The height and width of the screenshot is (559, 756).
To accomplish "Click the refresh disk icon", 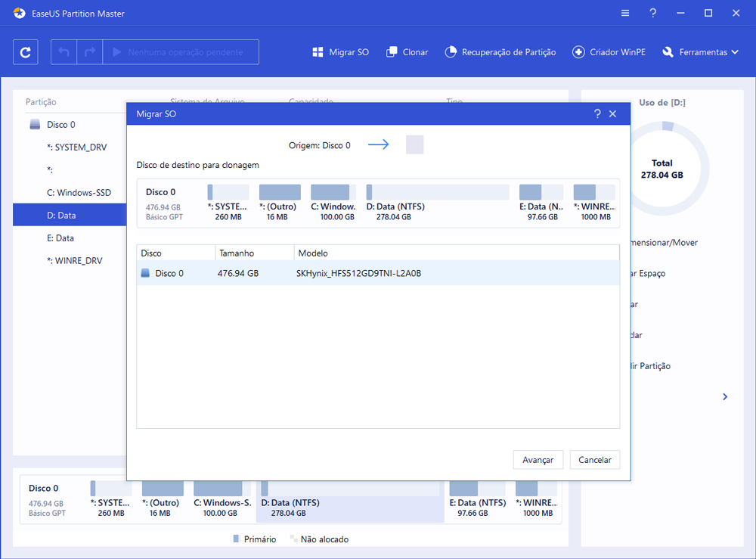I will pyautogui.click(x=26, y=52).
